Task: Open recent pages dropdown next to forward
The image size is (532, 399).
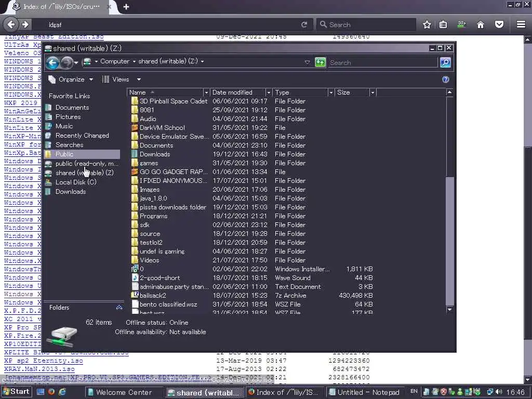Action: click(76, 62)
